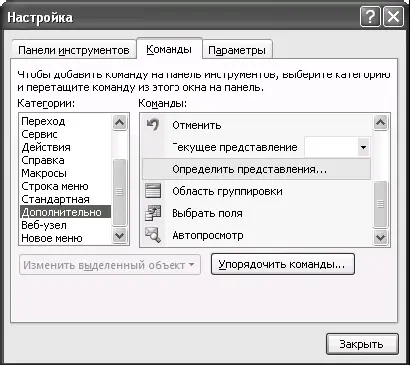
Task: Click the Закрыть button
Action: pyautogui.click(x=362, y=344)
